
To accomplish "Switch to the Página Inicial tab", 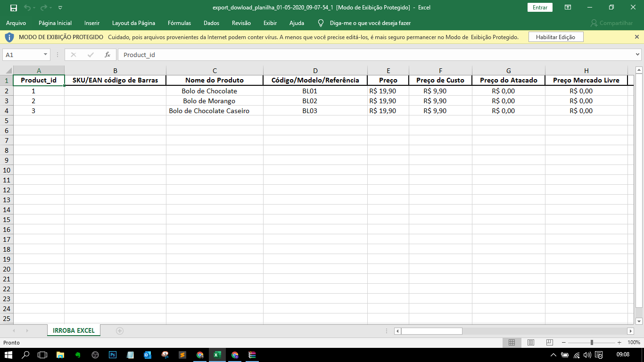I will point(55,23).
